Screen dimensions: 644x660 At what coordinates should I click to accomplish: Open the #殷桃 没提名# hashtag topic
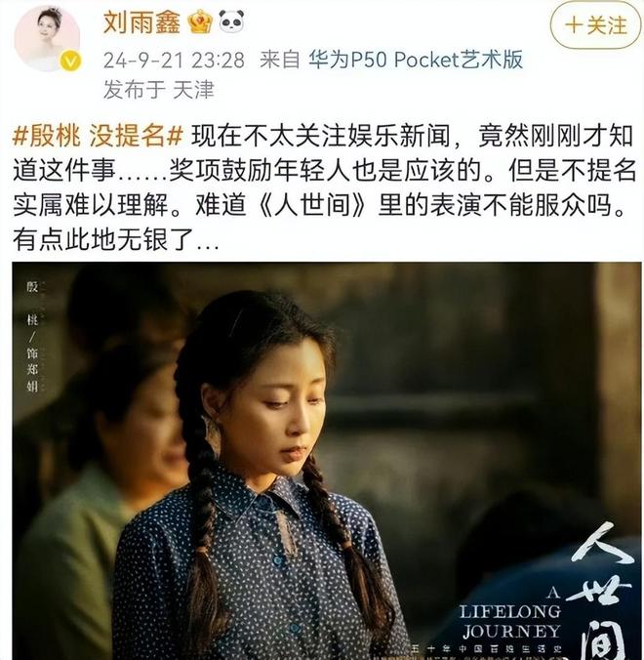click(x=98, y=136)
